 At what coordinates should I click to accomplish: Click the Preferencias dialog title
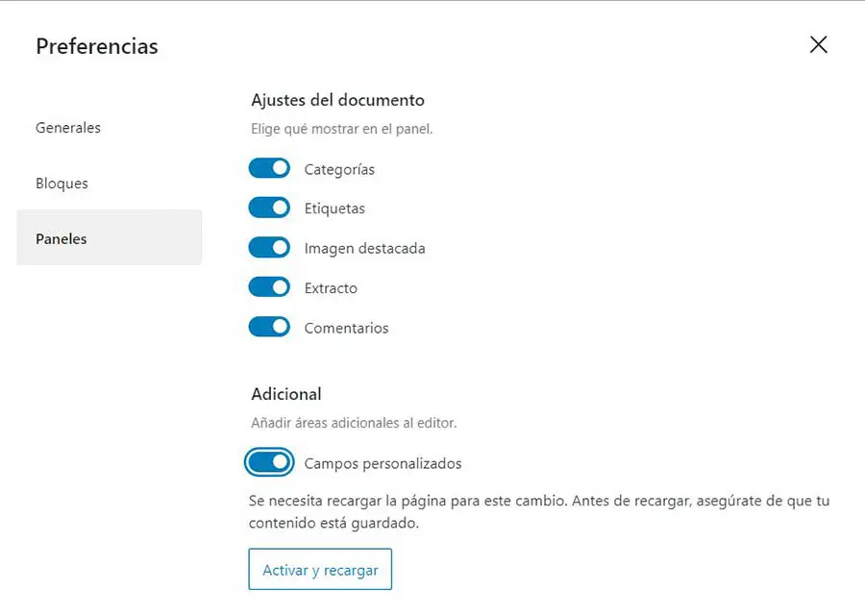click(x=97, y=46)
